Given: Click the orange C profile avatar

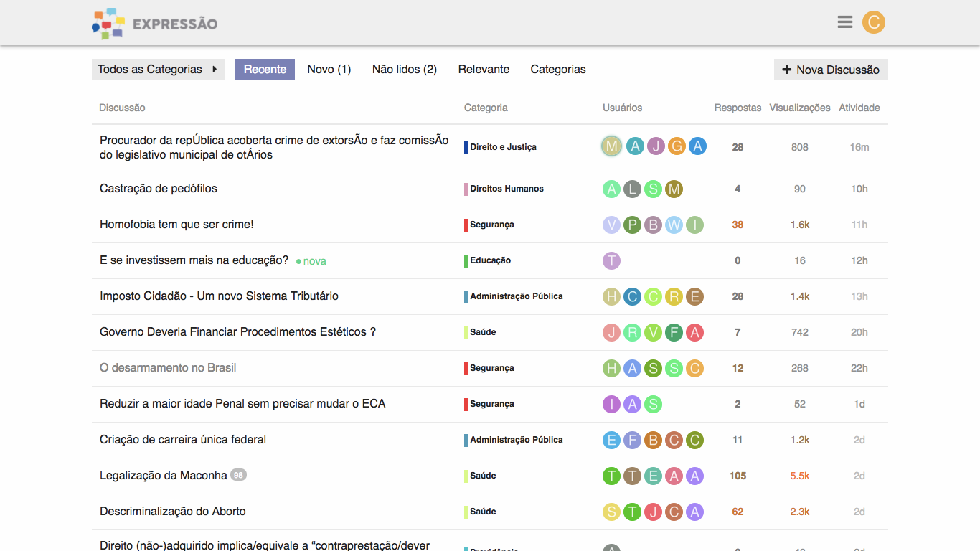Looking at the screenshot, I should click(x=873, y=22).
